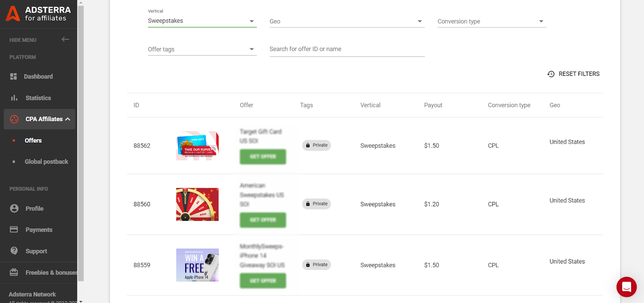Screen dimensions: 644x303
Task: Click United States geo for offer 88560
Action: [567, 201]
